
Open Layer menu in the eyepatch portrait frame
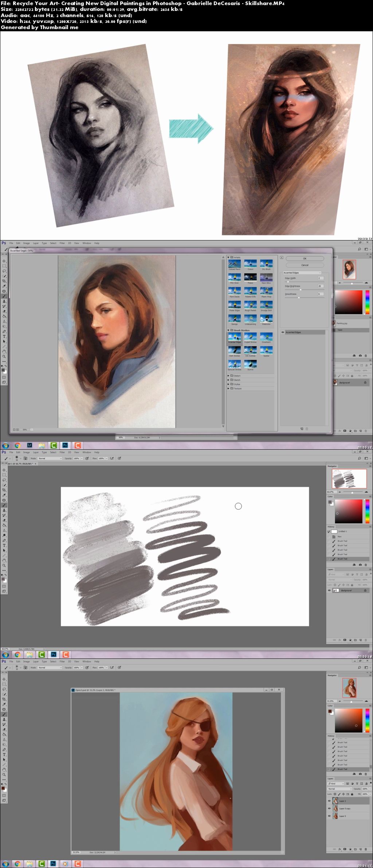tap(36, 661)
